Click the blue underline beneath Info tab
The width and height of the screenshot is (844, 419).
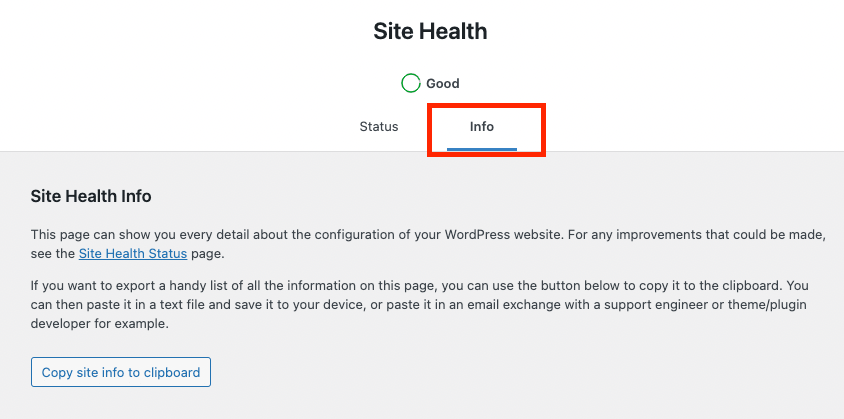482,149
